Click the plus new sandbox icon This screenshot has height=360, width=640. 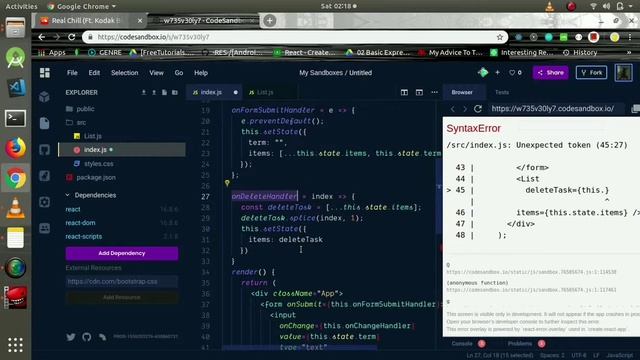coord(497,73)
